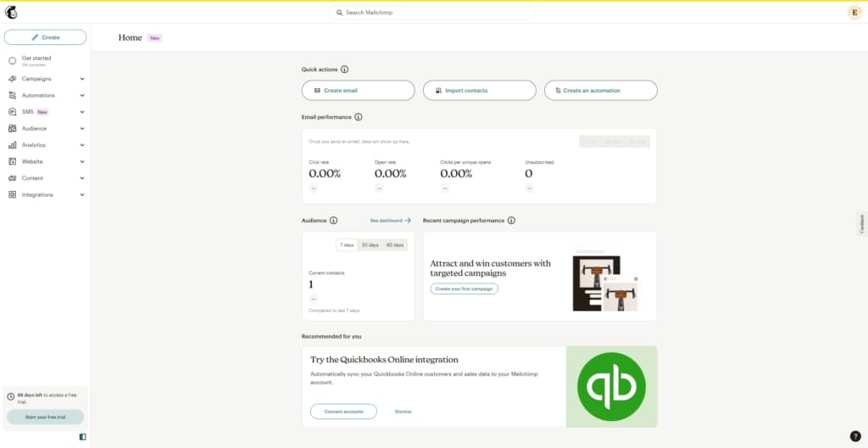This screenshot has width=868, height=448.
Task: Click the New badge beside Home
Action: pos(154,37)
